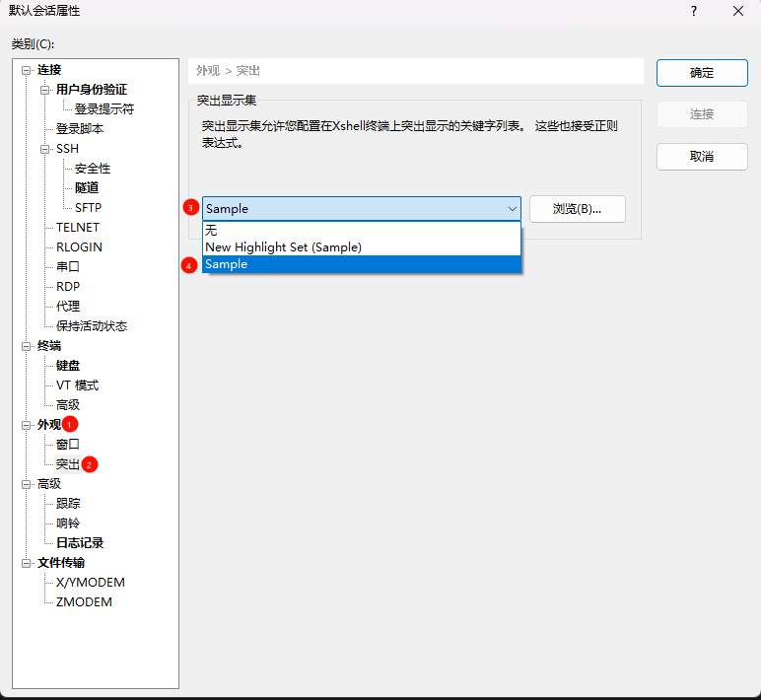Select 代理 in the category tree
761x700 pixels.
click(67, 307)
